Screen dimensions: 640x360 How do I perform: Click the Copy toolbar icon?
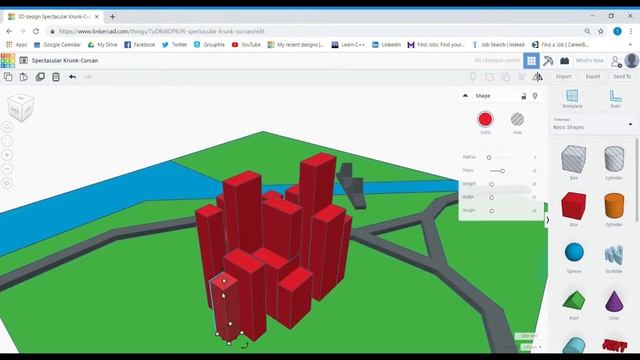[x=8, y=77]
